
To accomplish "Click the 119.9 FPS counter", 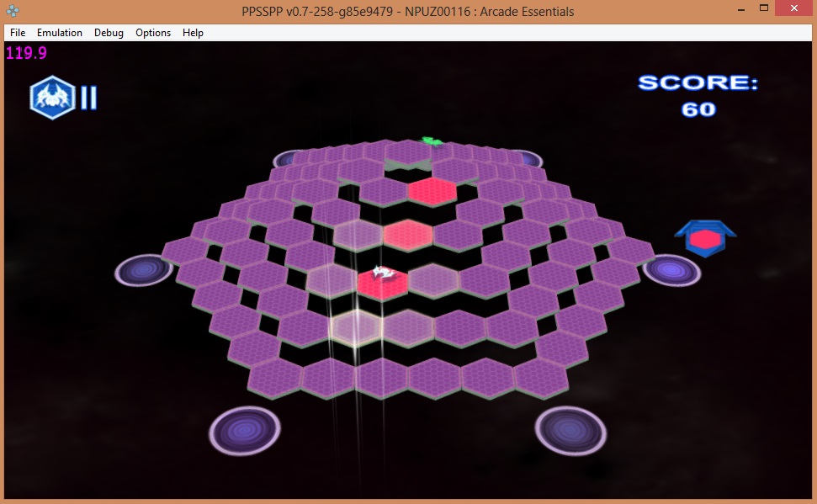I will coord(27,53).
